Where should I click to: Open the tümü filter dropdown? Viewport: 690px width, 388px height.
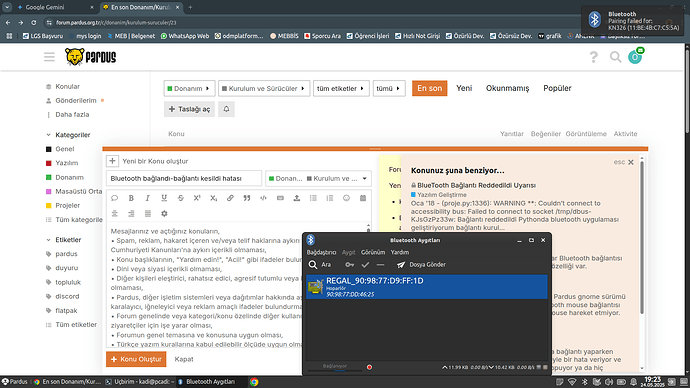point(389,88)
